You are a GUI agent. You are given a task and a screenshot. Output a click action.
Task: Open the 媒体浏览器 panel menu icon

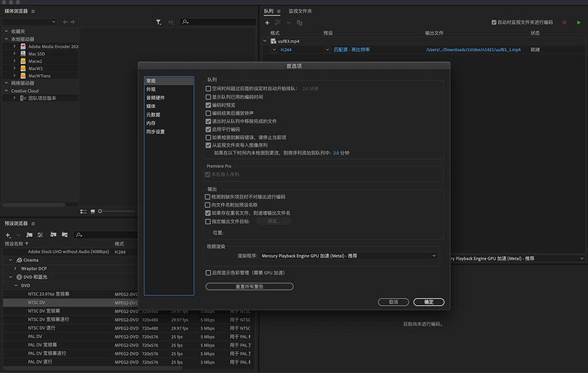33,11
